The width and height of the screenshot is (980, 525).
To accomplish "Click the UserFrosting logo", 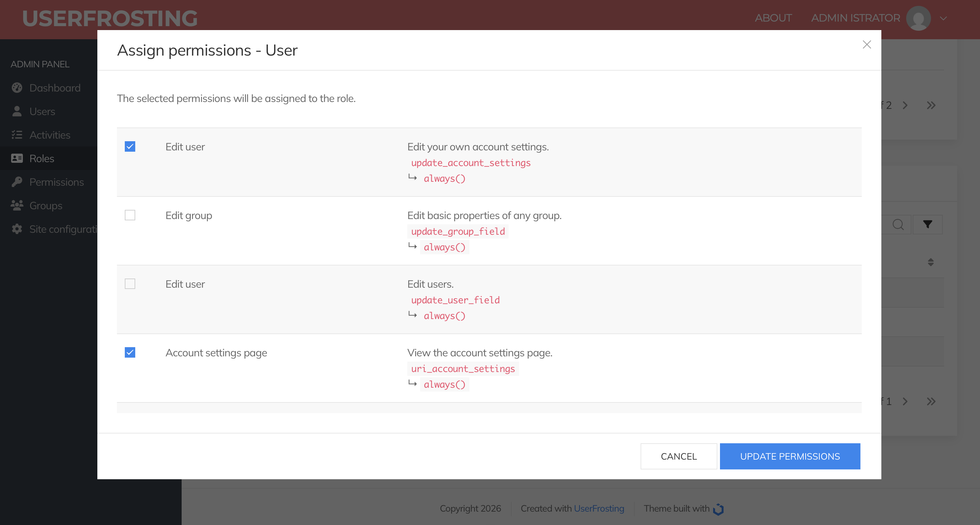I will point(109,18).
